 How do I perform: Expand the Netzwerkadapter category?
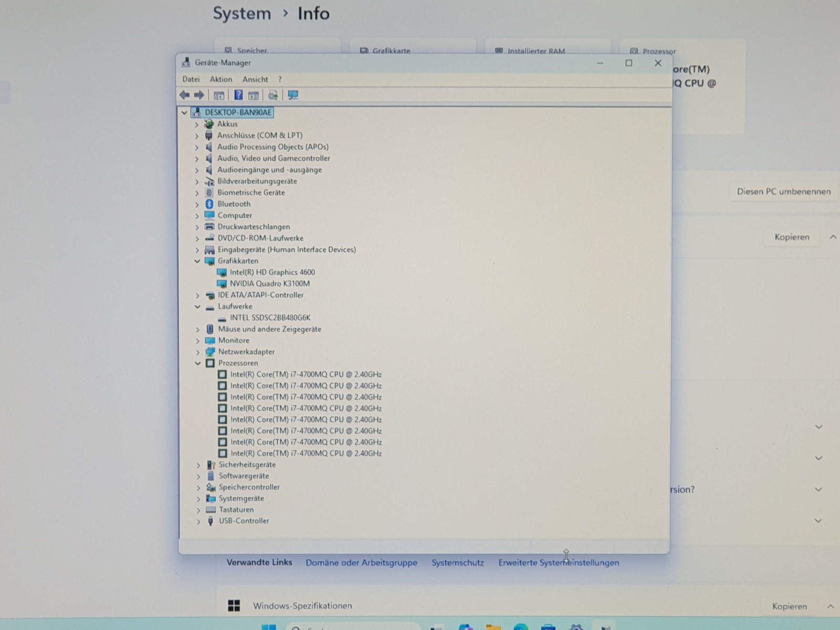click(x=198, y=352)
